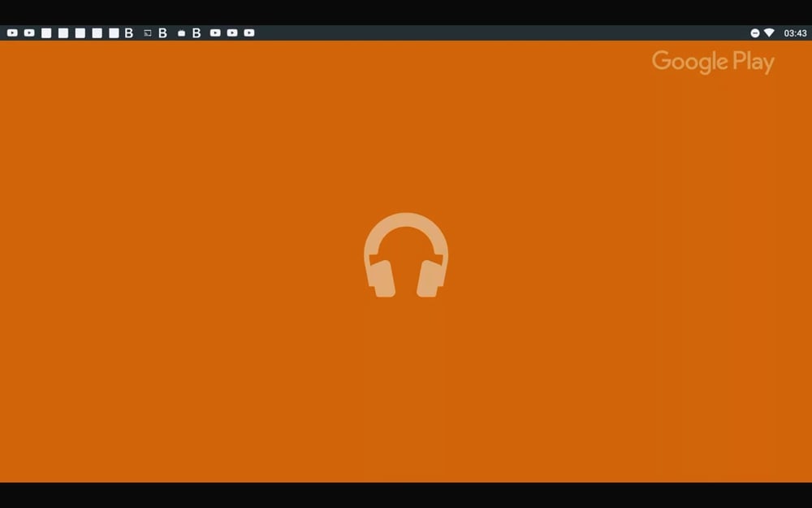Tap the leftmost YouTube notification icon
The image size is (812, 508).
click(12, 33)
